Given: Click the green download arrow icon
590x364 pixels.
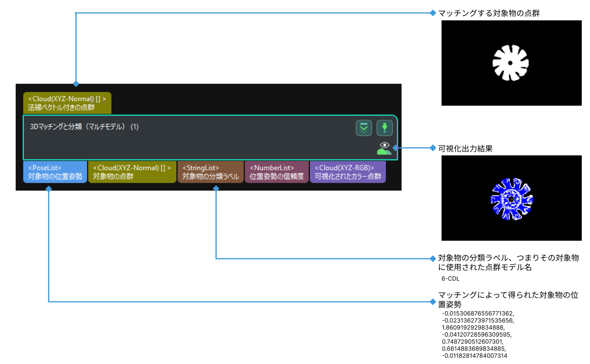Looking at the screenshot, I should coord(384,128).
